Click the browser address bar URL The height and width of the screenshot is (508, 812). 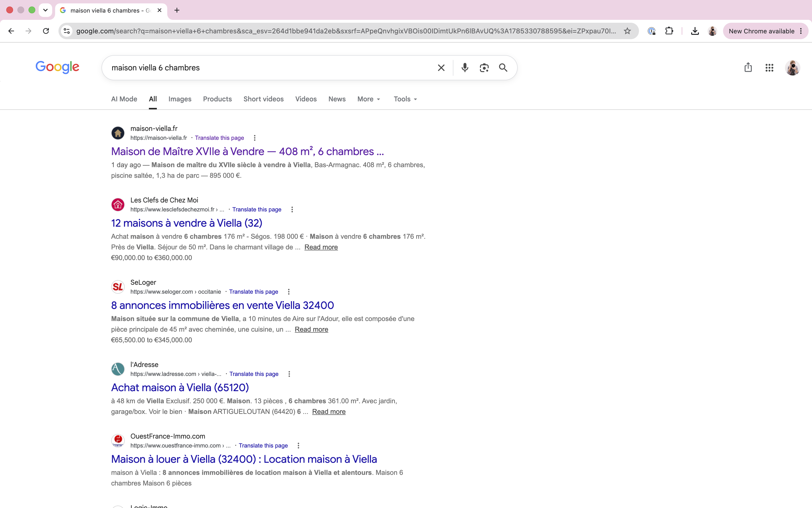click(x=346, y=31)
